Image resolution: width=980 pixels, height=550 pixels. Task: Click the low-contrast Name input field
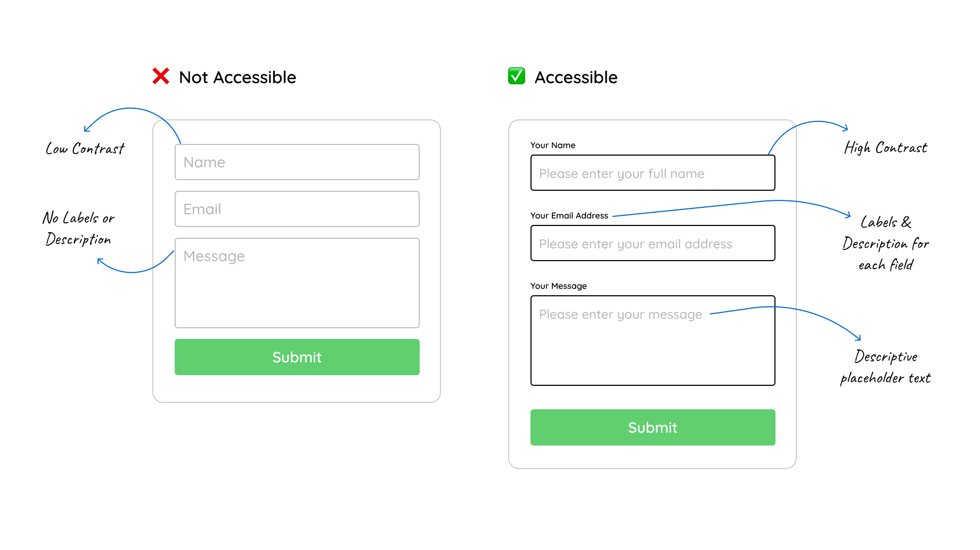[297, 162]
